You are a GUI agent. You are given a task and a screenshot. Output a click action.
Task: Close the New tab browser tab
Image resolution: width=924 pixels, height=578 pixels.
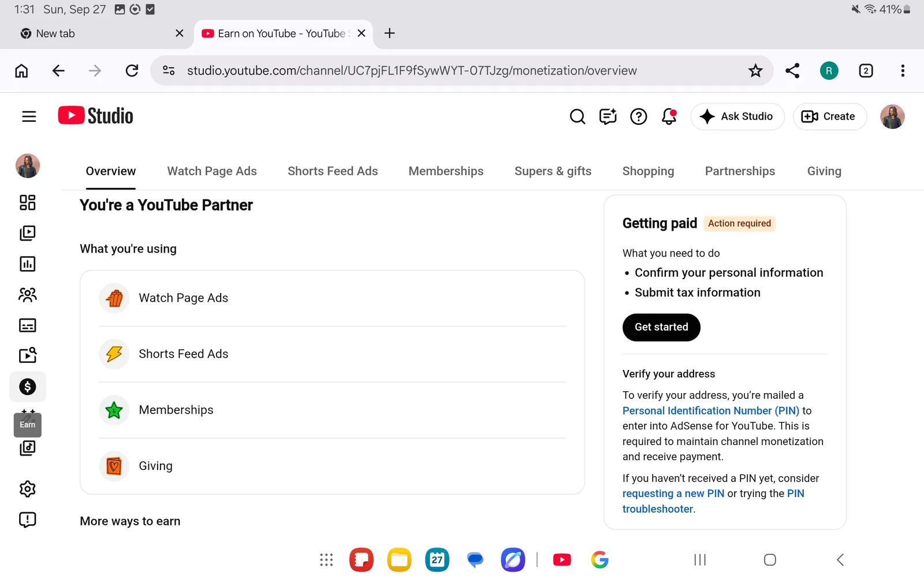[x=180, y=34]
